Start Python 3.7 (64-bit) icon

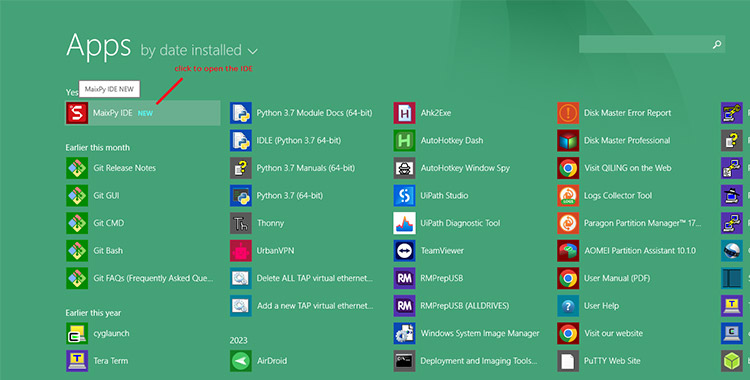point(241,195)
